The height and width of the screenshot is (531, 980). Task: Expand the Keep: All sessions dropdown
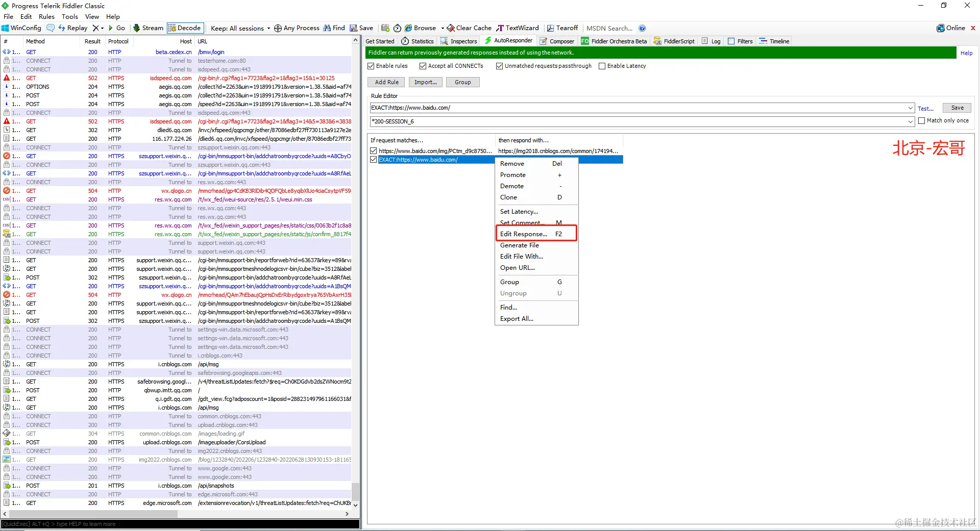click(240, 28)
